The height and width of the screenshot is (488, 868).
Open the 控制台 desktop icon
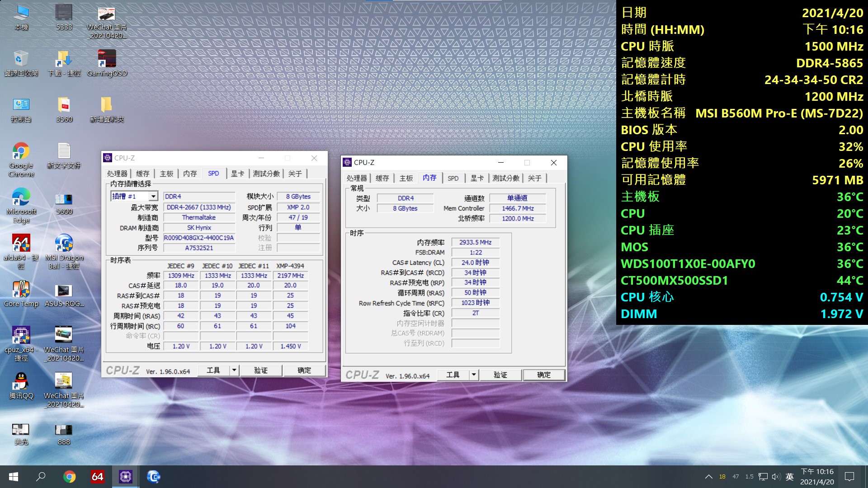(21, 110)
